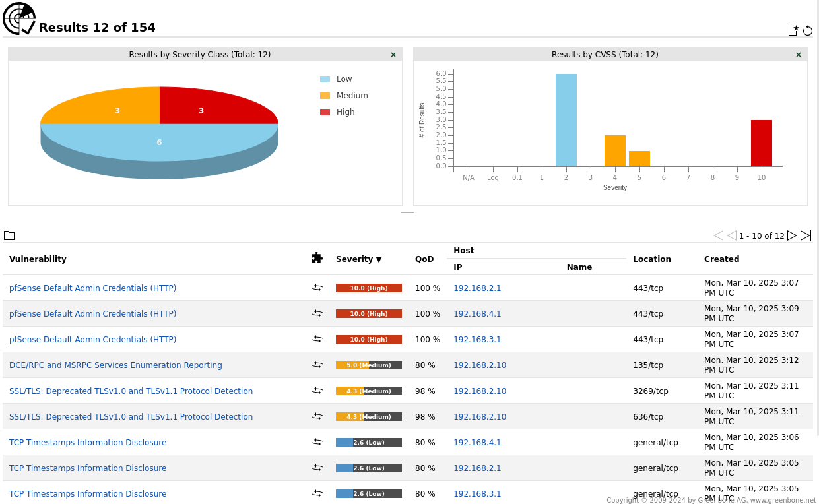Open the folder icon above the results table
Image resolution: width=819 pixels, height=504 pixels.
(9, 236)
